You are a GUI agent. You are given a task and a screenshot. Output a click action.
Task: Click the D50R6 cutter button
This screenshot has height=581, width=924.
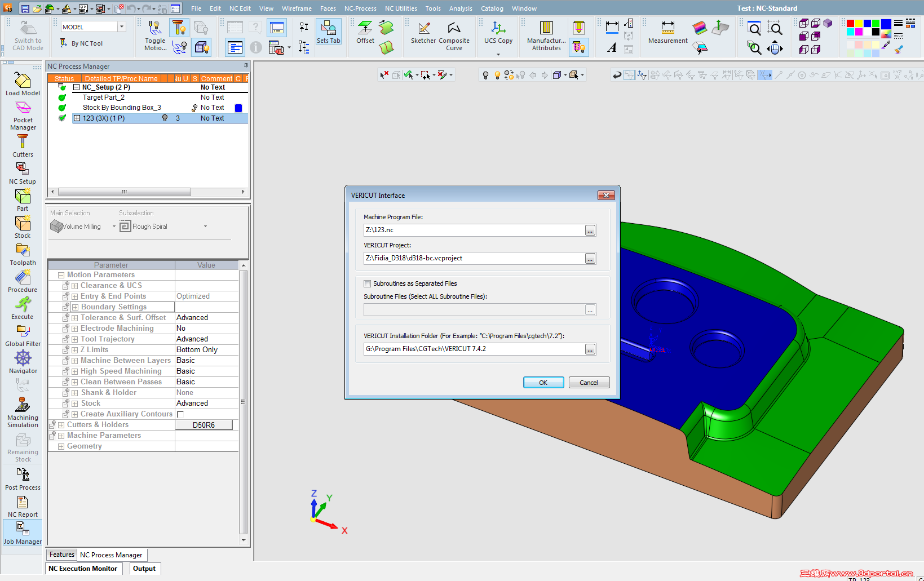point(204,425)
